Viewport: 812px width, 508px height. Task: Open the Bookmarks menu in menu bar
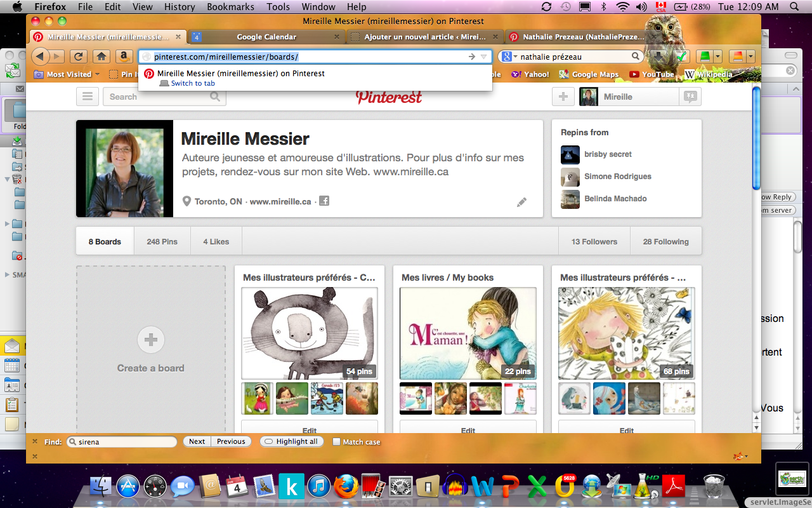(230, 7)
